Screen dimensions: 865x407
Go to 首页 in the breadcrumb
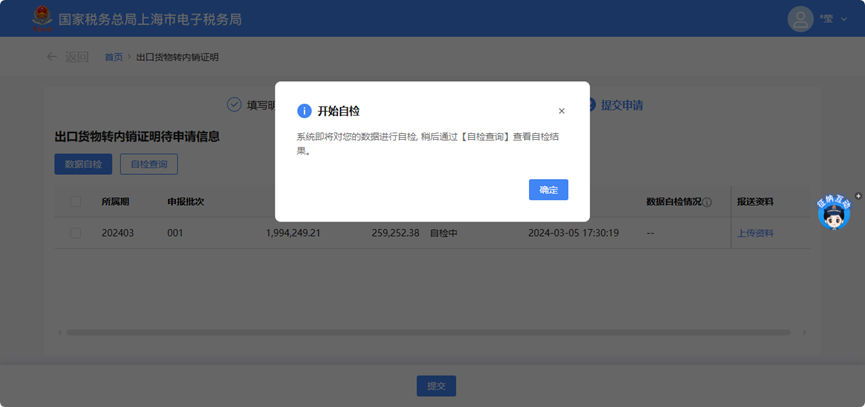pyautogui.click(x=114, y=57)
